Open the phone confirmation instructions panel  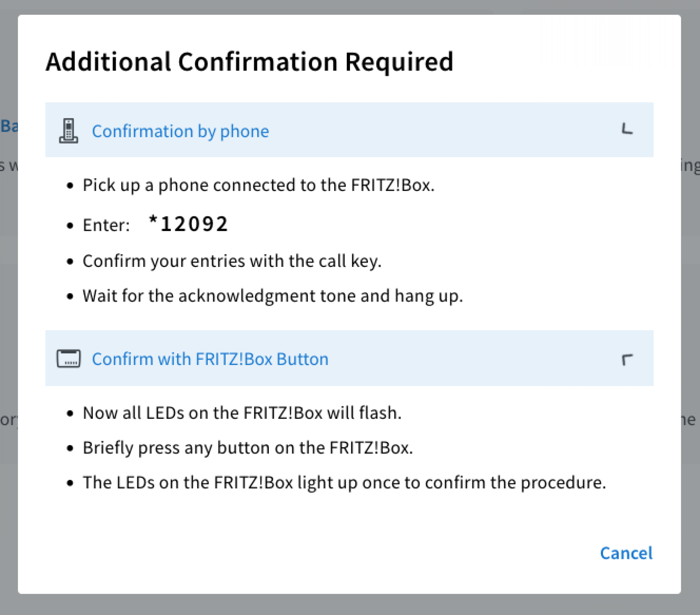pos(180,131)
